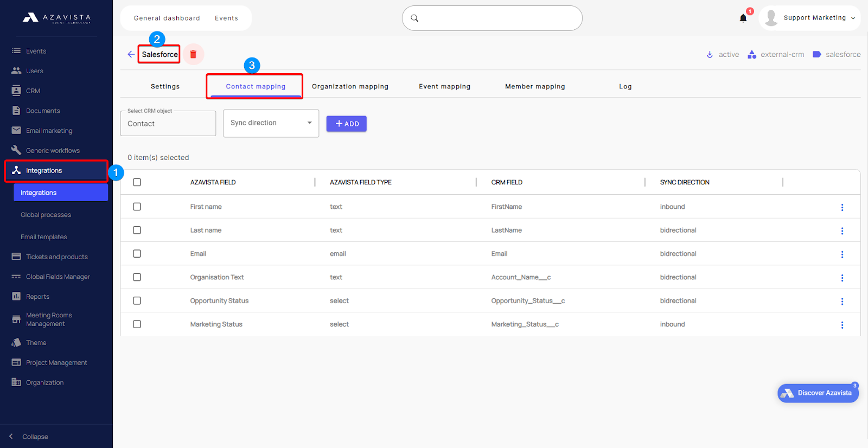Switch to the Settings tab
868x448 pixels.
pyautogui.click(x=165, y=86)
